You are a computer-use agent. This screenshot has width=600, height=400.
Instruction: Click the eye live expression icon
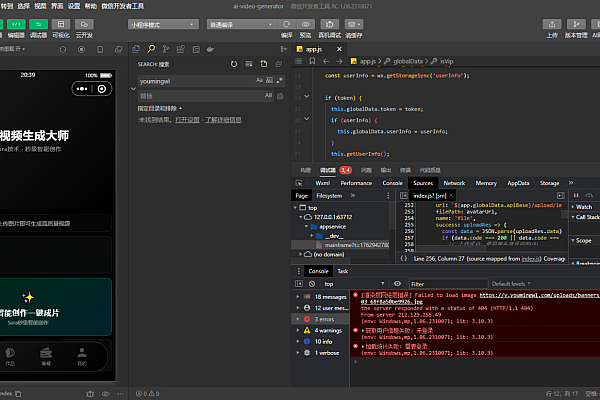pos(399,284)
